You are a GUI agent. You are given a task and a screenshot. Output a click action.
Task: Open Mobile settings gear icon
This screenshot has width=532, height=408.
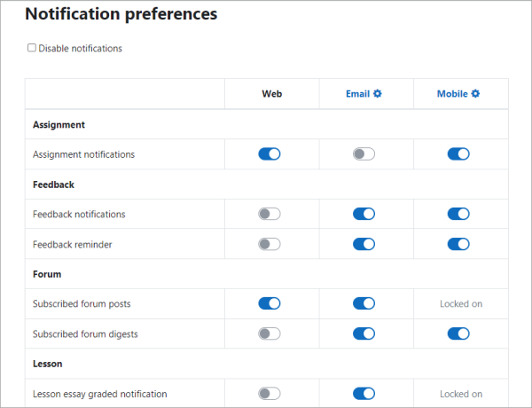(x=475, y=94)
